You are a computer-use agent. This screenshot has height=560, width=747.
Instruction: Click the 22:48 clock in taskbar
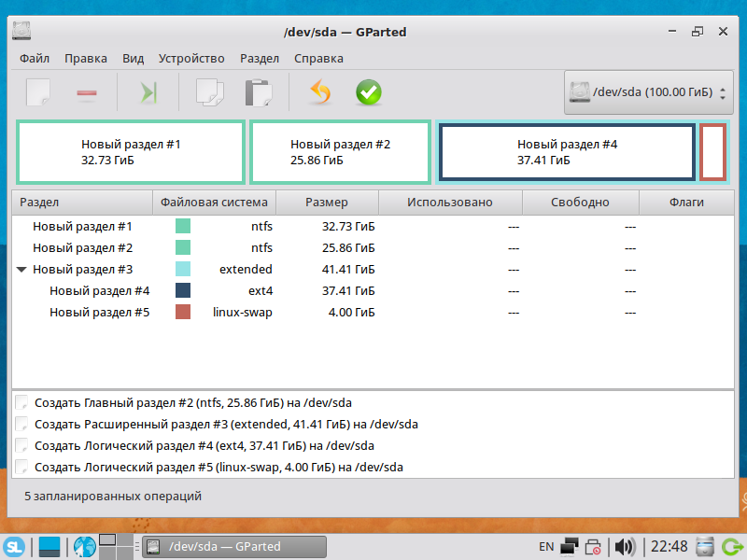pyautogui.click(x=669, y=546)
